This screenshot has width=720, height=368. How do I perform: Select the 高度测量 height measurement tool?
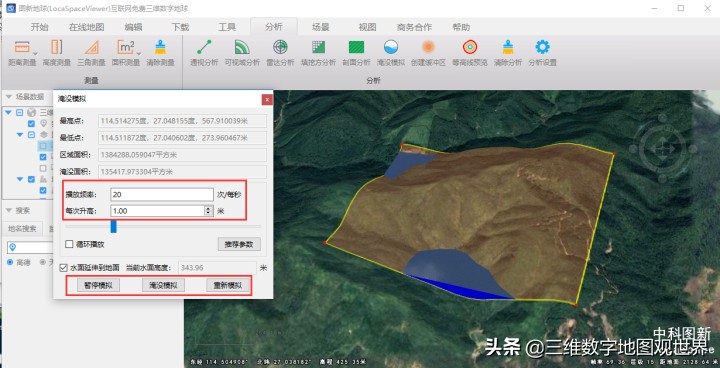pyautogui.click(x=56, y=53)
